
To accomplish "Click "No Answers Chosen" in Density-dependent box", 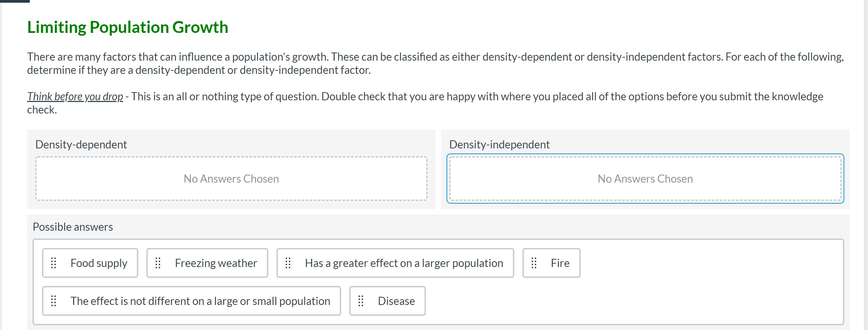I will click(x=231, y=179).
